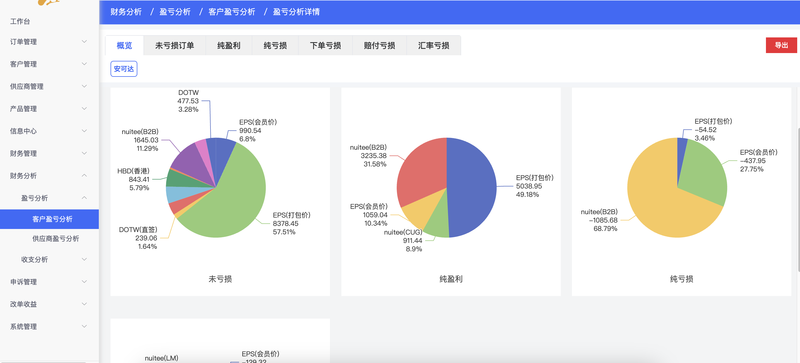Expand the 订单管理 menu chevron
The width and height of the screenshot is (800, 363).
pos(84,41)
